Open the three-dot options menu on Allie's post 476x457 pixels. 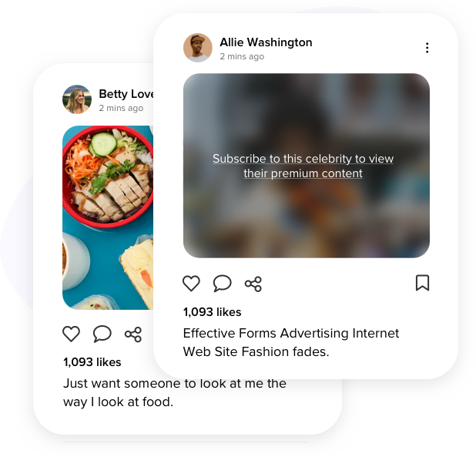pos(427,48)
